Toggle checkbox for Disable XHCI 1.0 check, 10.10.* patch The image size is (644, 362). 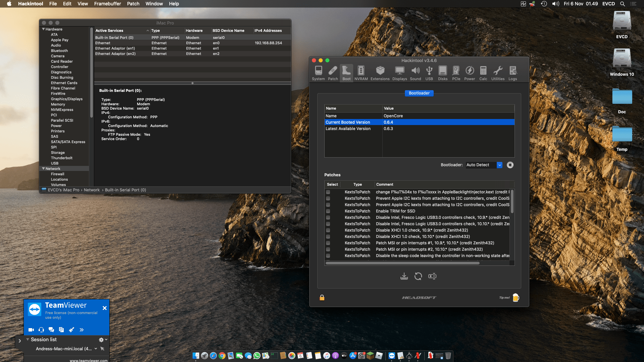[x=328, y=237]
